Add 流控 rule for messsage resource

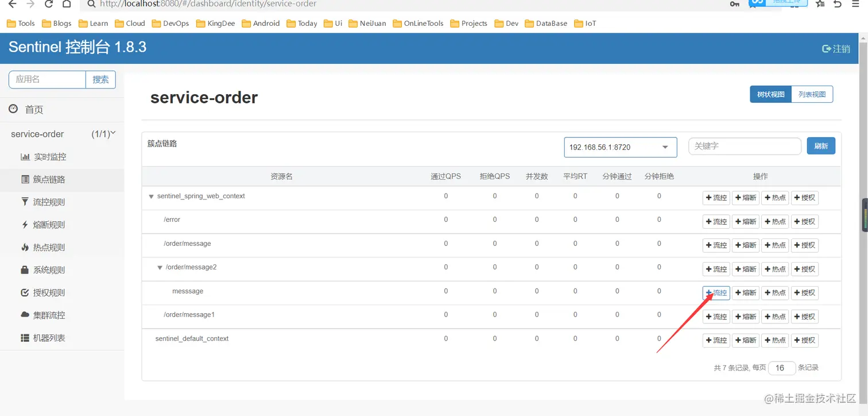tap(716, 293)
